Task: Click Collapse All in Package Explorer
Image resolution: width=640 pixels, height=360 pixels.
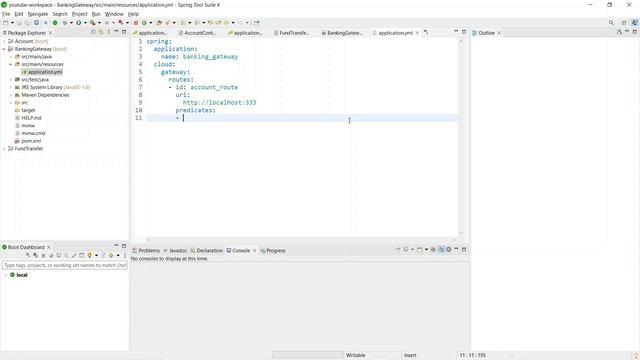Action: click(93, 32)
